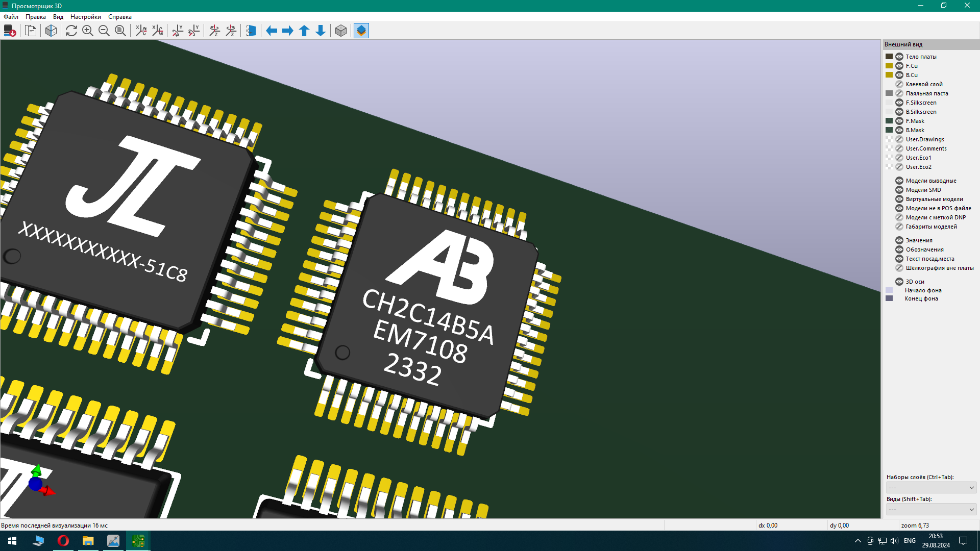Toggle Виртуальные модели visibility

click(899, 199)
